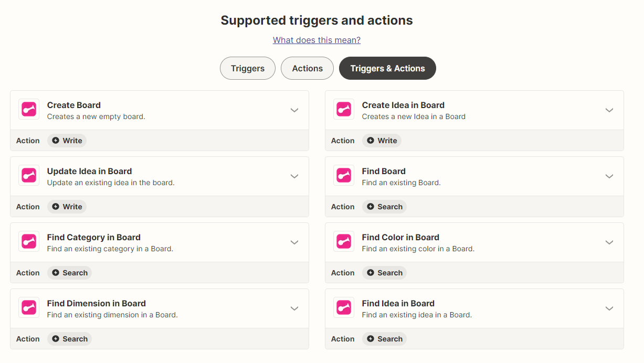Image resolution: width=644 pixels, height=363 pixels.
Task: Switch to the Actions filter tab
Action: [x=307, y=68]
